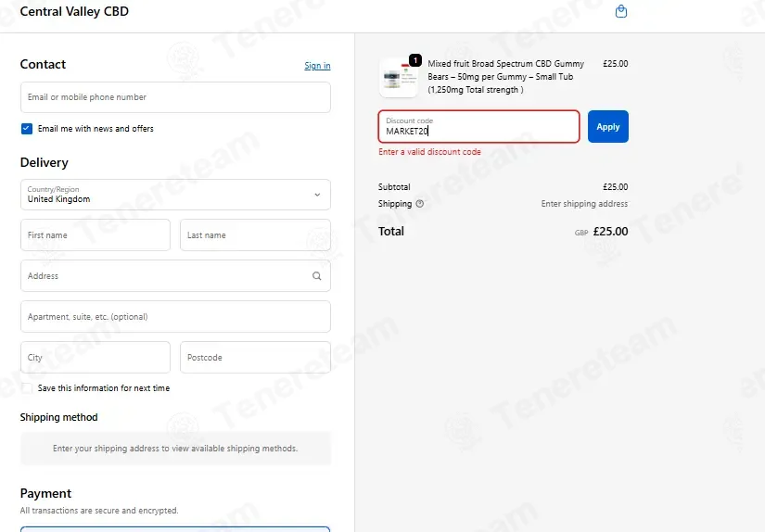The height and width of the screenshot is (532, 765).
Task: Open the shopping bag cart icon
Action: point(621,11)
